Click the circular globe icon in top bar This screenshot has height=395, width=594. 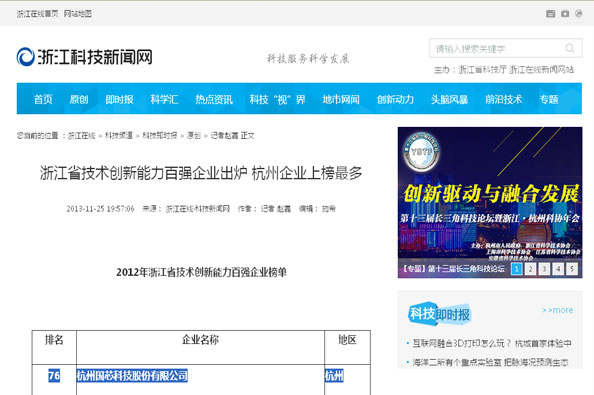click(x=578, y=14)
